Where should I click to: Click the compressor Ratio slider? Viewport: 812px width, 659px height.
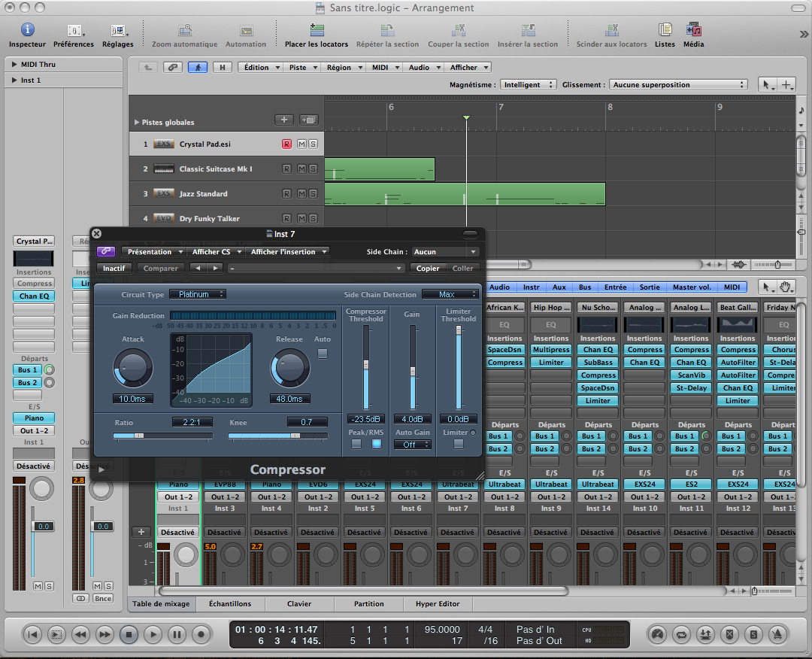click(x=162, y=436)
